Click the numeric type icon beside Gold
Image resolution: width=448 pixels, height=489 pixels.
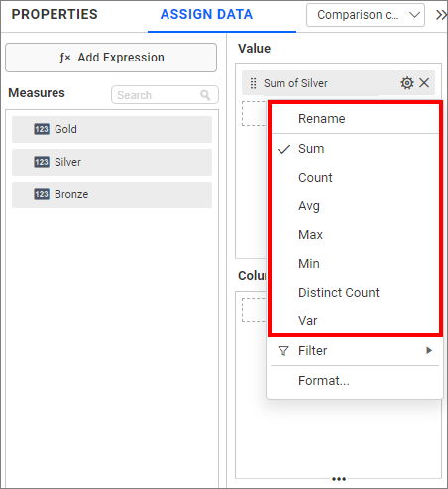click(42, 129)
